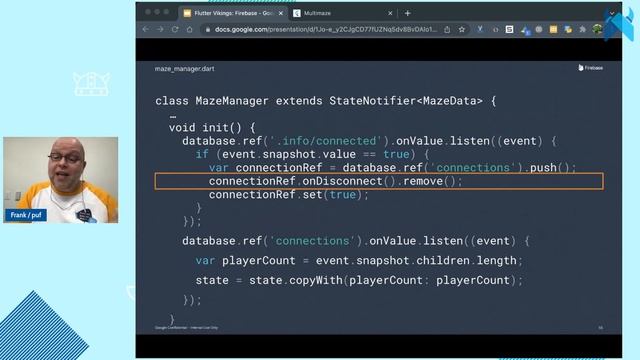Open the yellow square extension icon
This screenshot has width=640, height=360.
coord(553,29)
